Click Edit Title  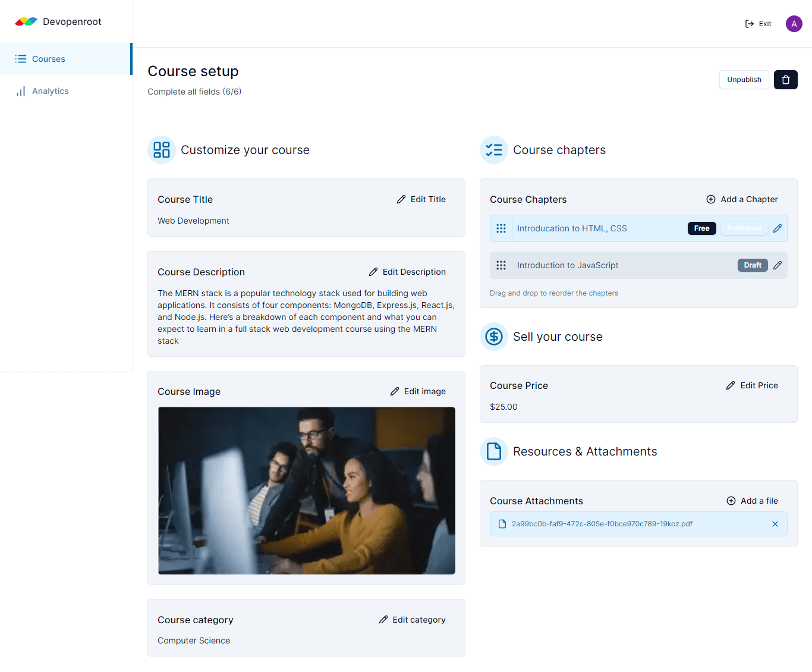(x=421, y=199)
